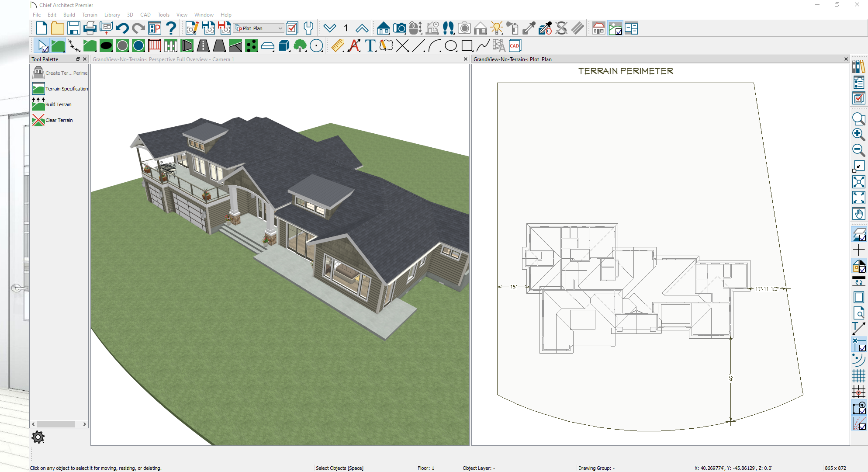The height and width of the screenshot is (472, 868).
Task: Select the Terrain tools icon
Action: [x=58, y=45]
